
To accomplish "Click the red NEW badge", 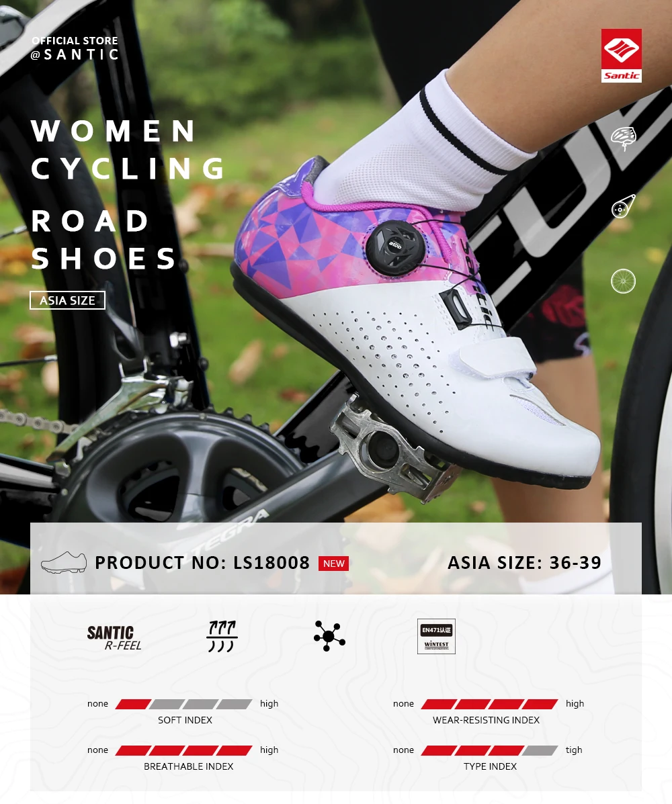I will [333, 564].
